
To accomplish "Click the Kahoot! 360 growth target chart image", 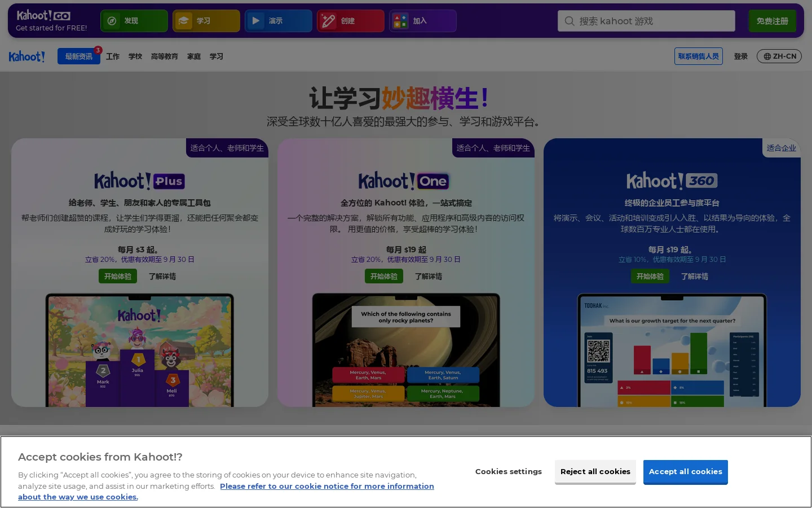I will click(672, 350).
